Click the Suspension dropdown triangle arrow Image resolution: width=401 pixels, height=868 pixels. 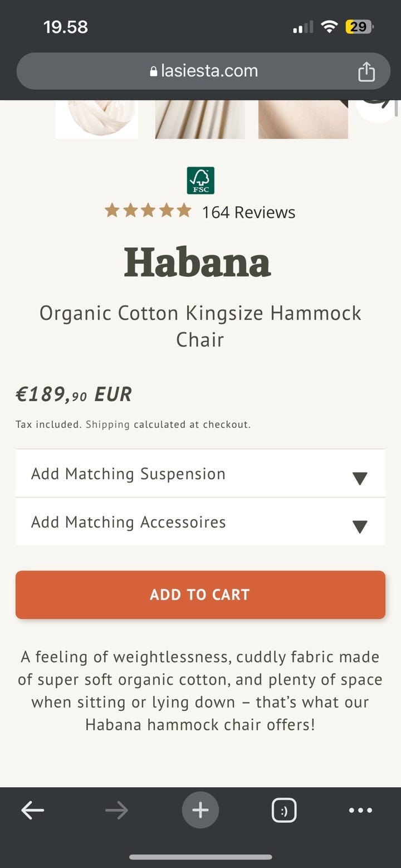click(360, 478)
